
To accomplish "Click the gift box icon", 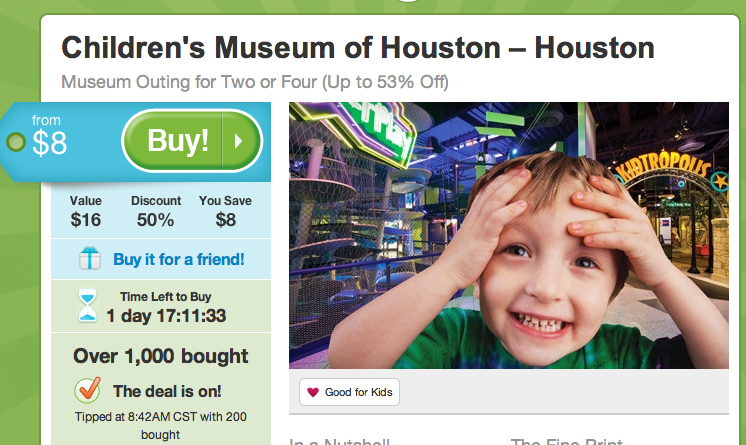I will [89, 259].
